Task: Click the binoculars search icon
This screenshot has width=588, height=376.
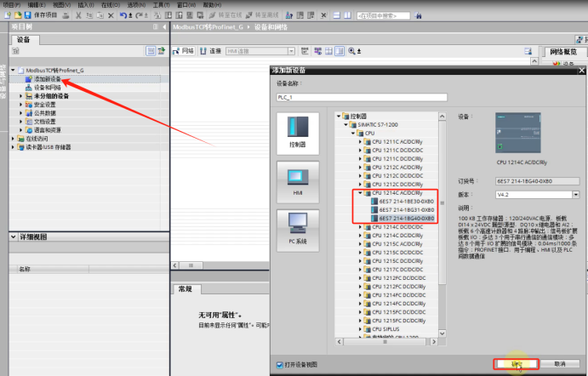Action: click(x=419, y=16)
